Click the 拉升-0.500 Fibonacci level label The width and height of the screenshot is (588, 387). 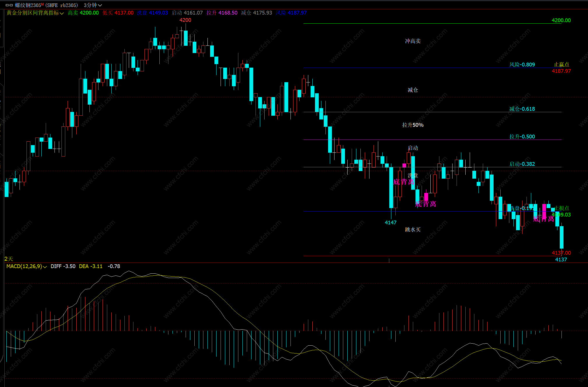[522, 137]
